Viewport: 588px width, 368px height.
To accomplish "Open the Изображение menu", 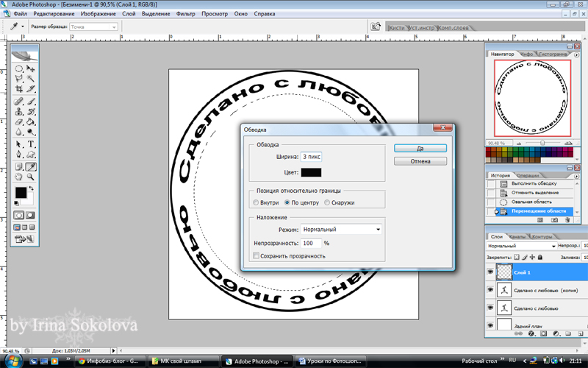I will click(x=98, y=14).
